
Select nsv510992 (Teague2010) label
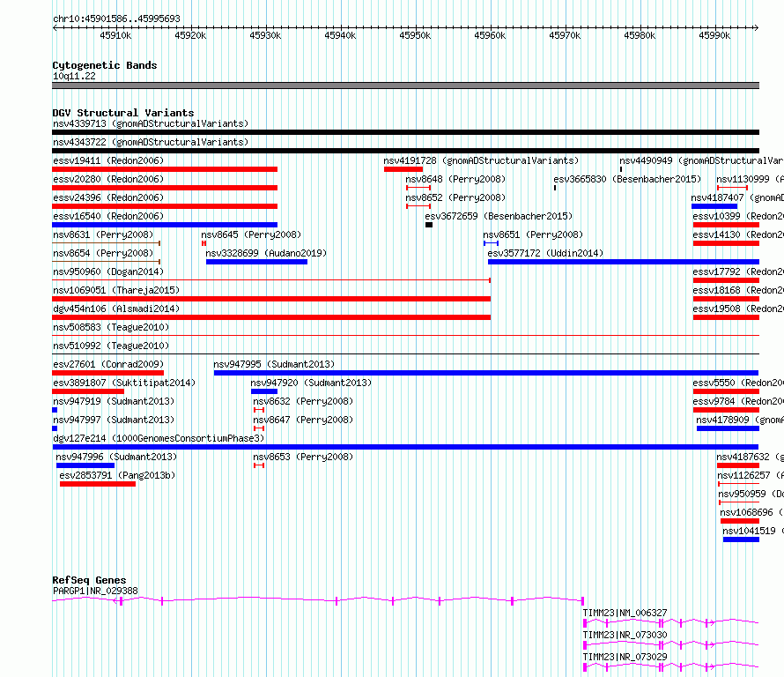tap(111, 346)
